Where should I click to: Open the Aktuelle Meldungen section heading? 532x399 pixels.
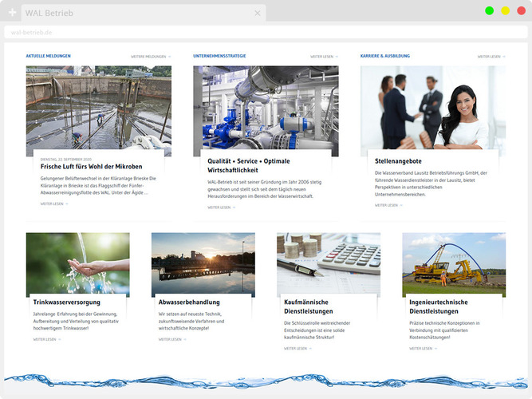[48, 56]
